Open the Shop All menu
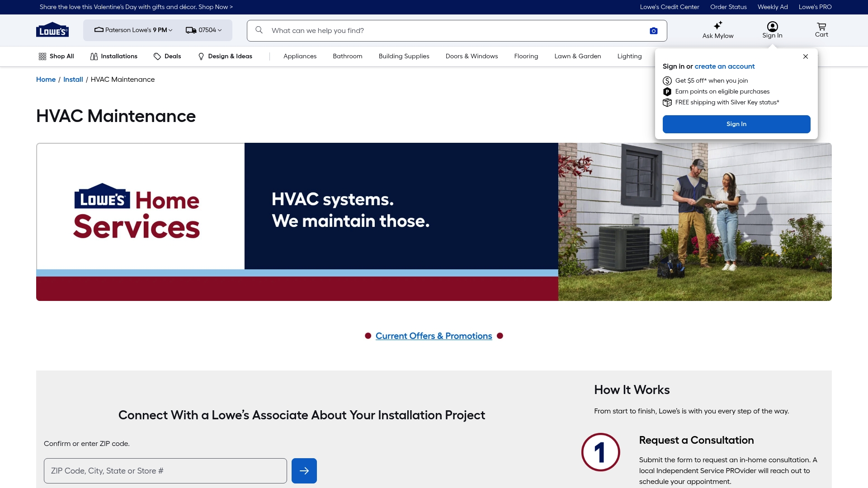Image resolution: width=868 pixels, height=488 pixels. (56, 56)
